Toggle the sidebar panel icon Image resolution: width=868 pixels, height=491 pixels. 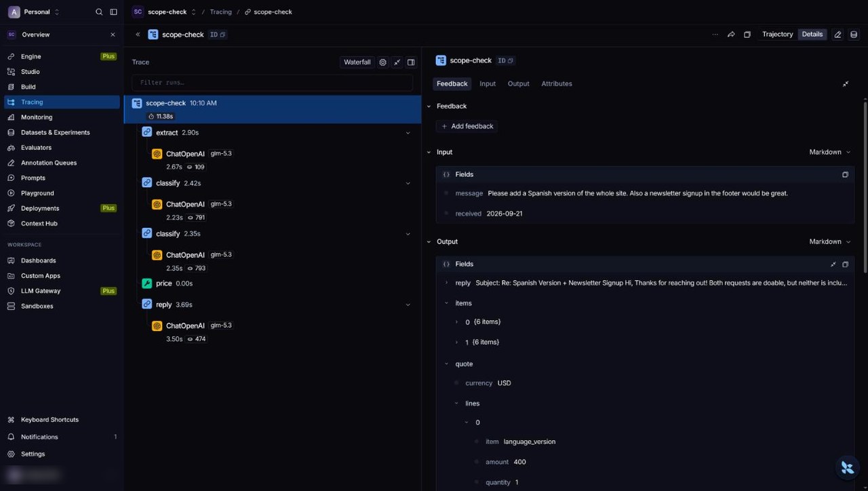coord(113,12)
